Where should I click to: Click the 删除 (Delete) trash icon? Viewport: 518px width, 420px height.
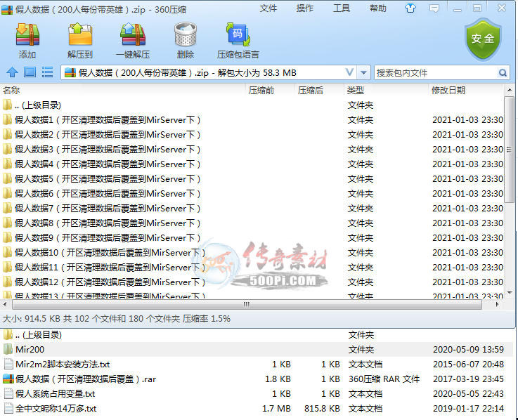pos(186,34)
